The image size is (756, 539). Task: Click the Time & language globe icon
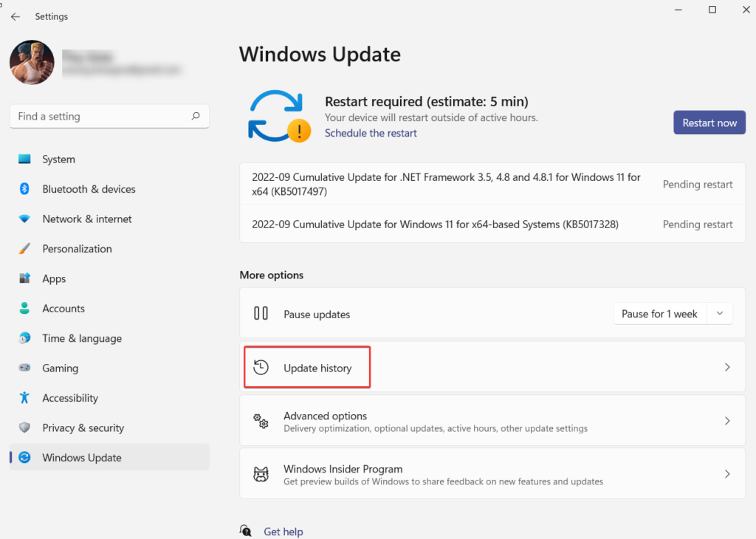click(24, 338)
